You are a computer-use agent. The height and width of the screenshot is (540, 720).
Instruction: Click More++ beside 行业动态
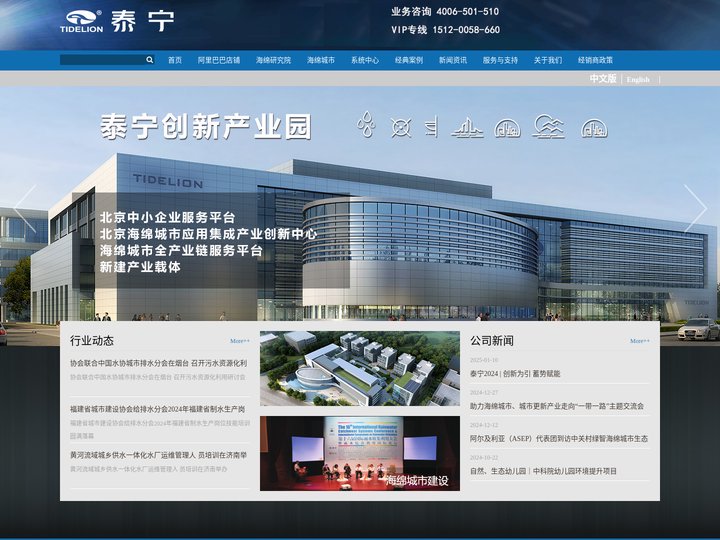coord(240,341)
